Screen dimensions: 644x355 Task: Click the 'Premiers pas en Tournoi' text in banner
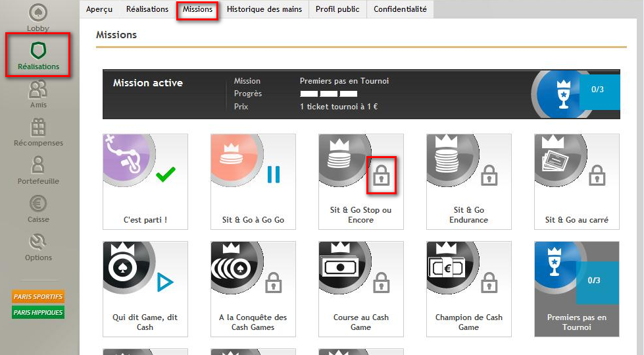tap(344, 81)
